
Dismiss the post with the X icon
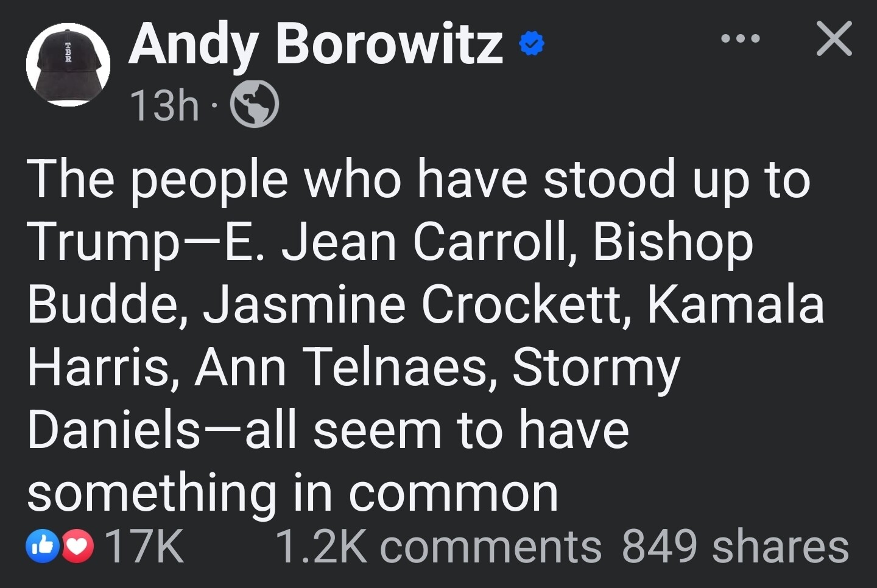pyautogui.click(x=834, y=39)
